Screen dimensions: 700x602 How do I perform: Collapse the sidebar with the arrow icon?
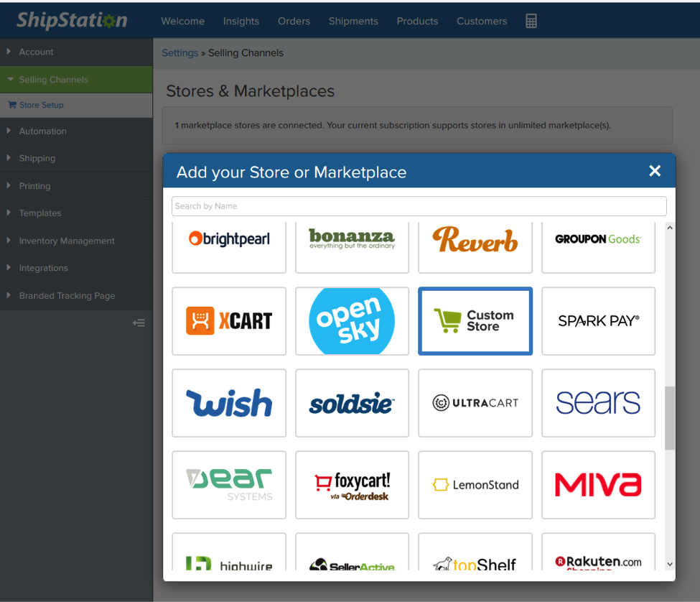pos(139,323)
